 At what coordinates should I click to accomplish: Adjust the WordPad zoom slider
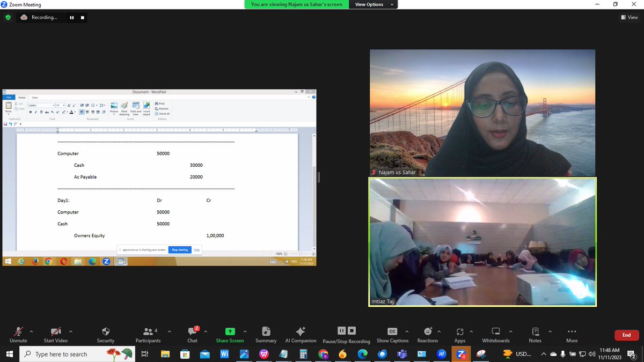299,254
